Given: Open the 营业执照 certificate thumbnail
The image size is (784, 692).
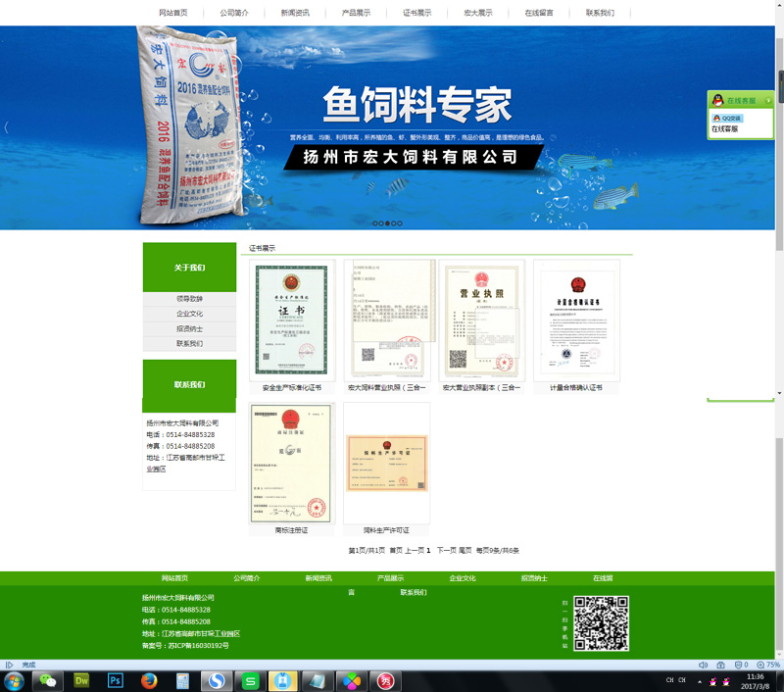Looking at the screenshot, I should pos(481,320).
